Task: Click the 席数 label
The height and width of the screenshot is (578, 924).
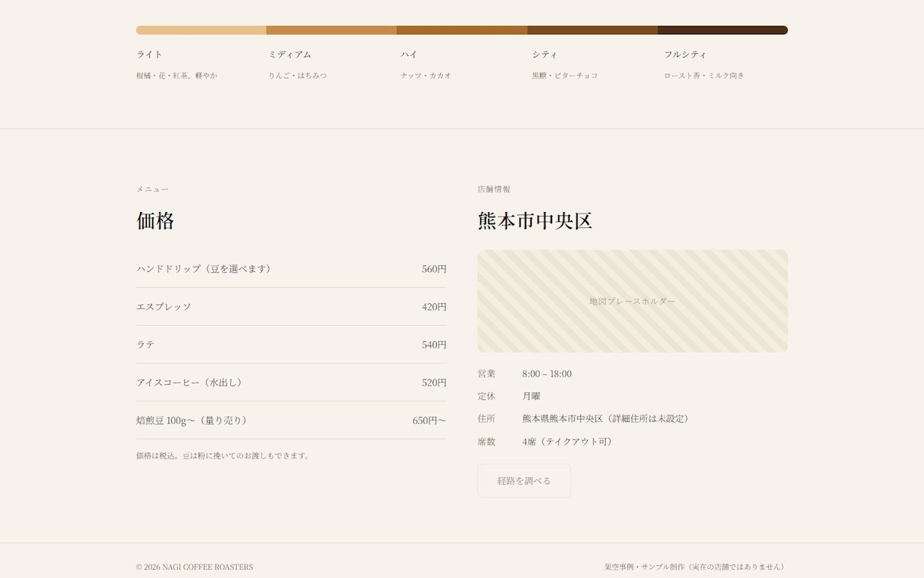Action: coord(486,442)
